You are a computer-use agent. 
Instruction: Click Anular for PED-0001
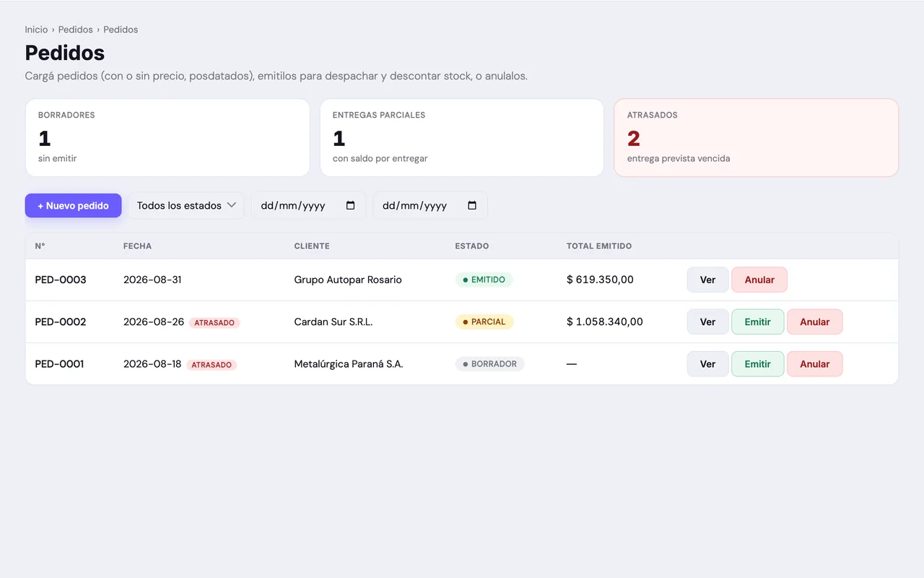pos(814,363)
